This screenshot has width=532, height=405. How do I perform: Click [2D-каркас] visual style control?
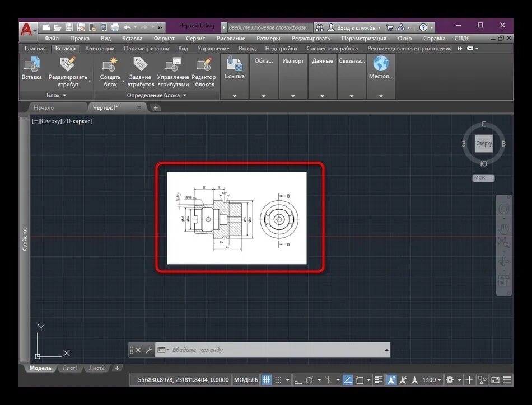pos(77,121)
